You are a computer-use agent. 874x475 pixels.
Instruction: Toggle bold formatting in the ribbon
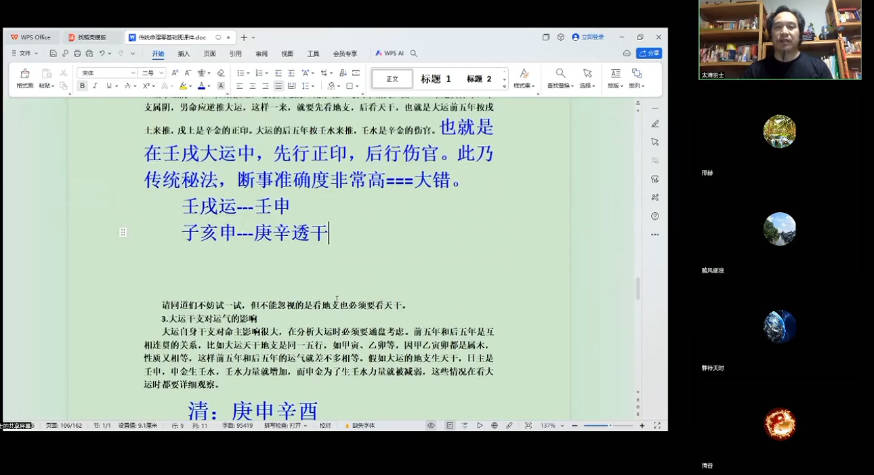click(82, 86)
